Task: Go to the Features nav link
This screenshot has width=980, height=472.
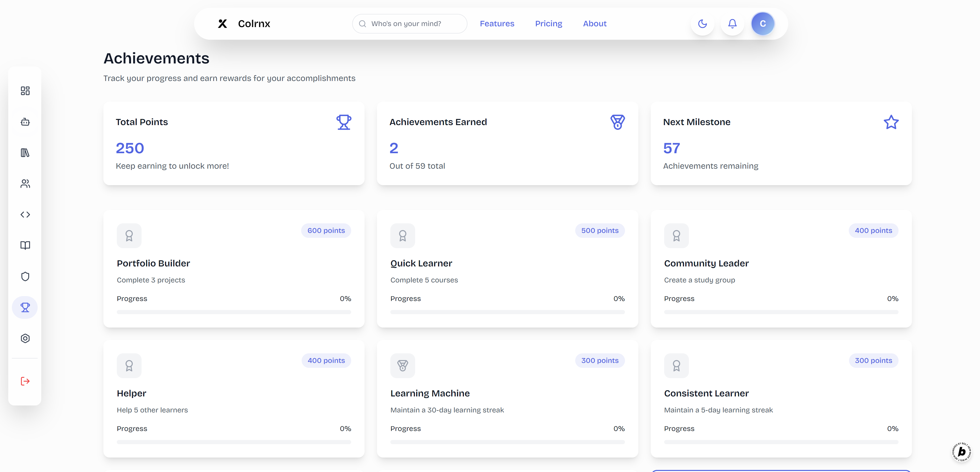Action: click(497, 24)
